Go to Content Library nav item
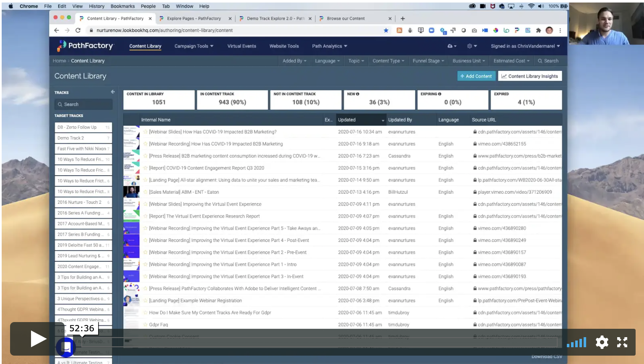Image resolution: width=644 pixels, height=364 pixels. coord(145,46)
